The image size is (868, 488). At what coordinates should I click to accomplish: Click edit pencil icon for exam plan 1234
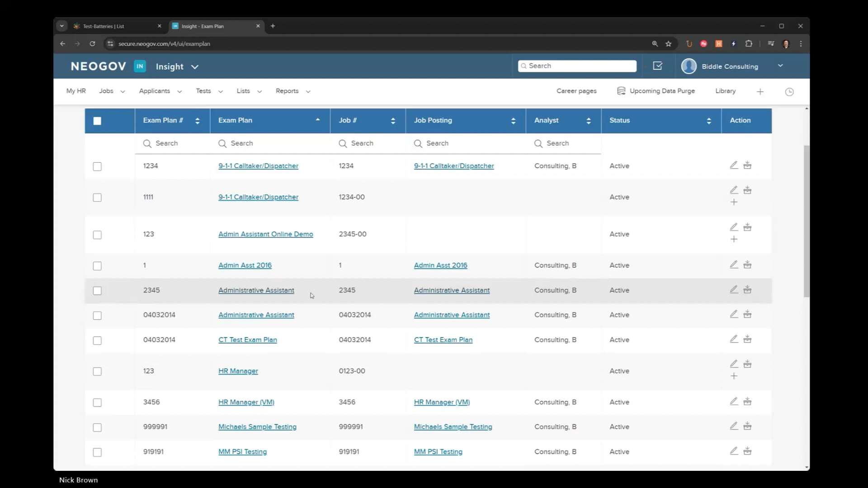coord(734,165)
